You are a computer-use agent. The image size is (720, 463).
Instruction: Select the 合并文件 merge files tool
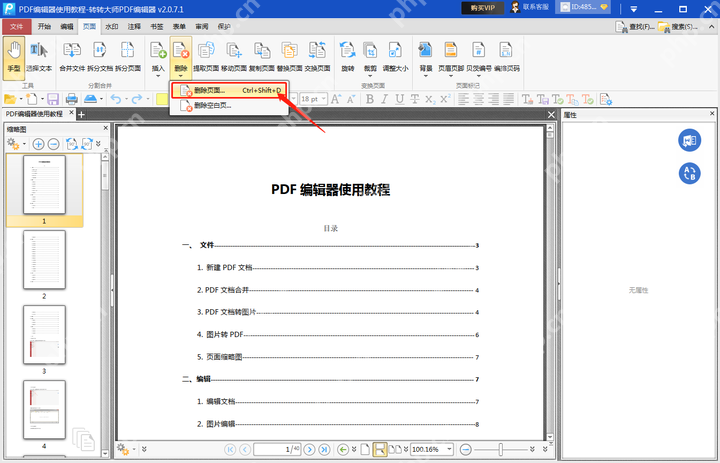72,57
